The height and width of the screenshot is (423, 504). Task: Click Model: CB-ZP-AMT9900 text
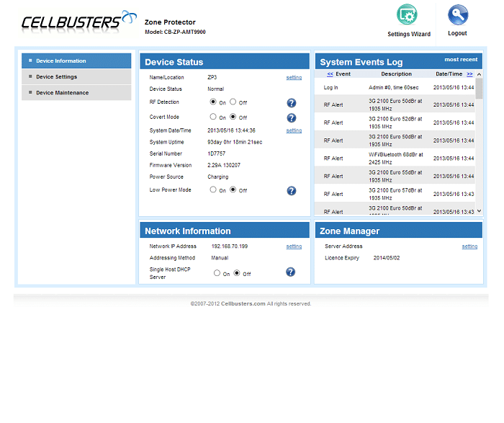[175, 32]
